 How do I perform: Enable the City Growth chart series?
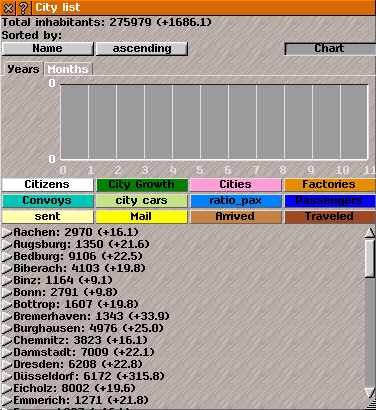click(142, 185)
